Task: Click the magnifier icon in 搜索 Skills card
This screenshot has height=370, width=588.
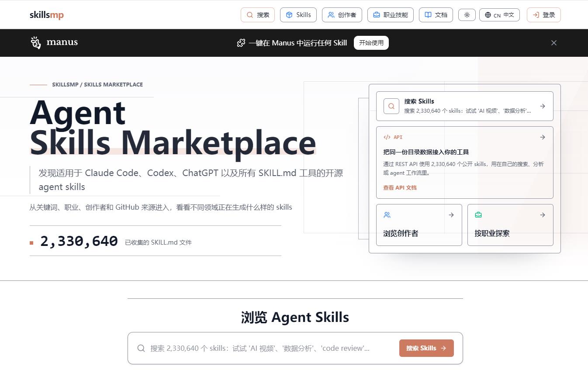Action: [391, 106]
